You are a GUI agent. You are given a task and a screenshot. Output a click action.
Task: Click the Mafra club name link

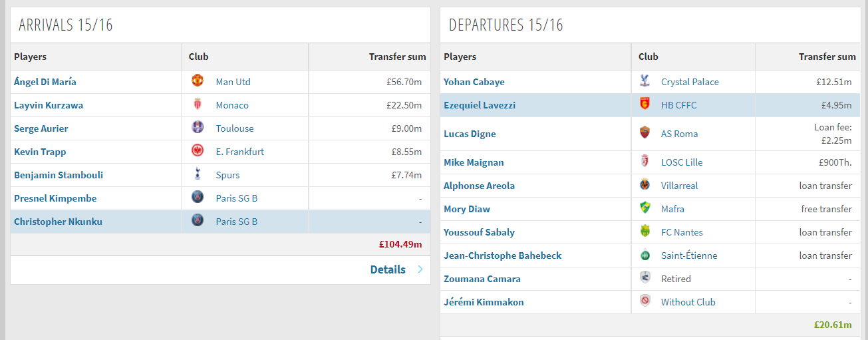[672, 209]
